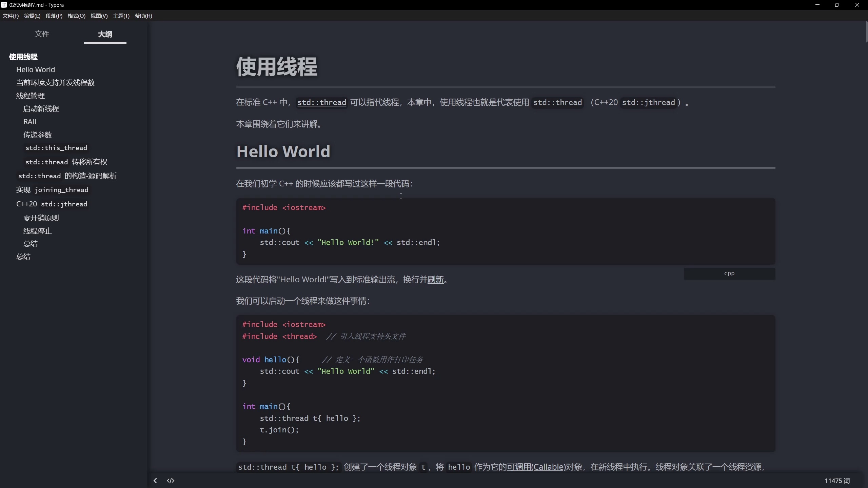Go to std::thread 转移所有权 outline entry
Screen dimensions: 868x488
[66, 162]
